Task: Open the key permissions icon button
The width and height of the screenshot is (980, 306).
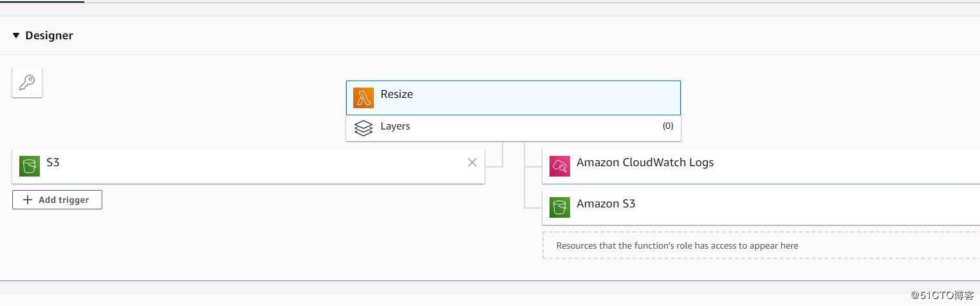Action: coord(27,82)
